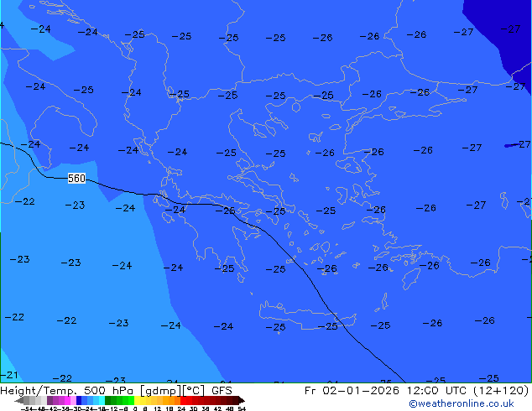The width and height of the screenshot is (532, 411).
Task: Click the "(12+120)" forecast hour text
Action: 501,391
